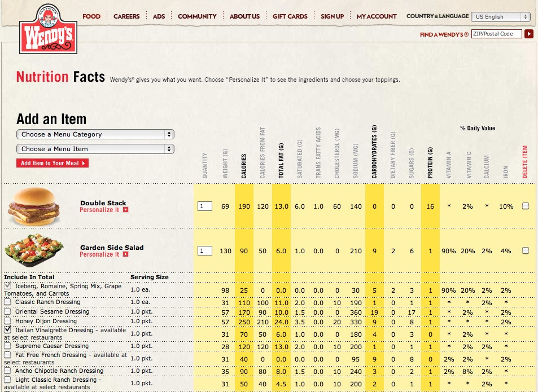Tick the delete checkbox for Double Stack
Viewport: 538px width, 392px height.
(x=526, y=206)
